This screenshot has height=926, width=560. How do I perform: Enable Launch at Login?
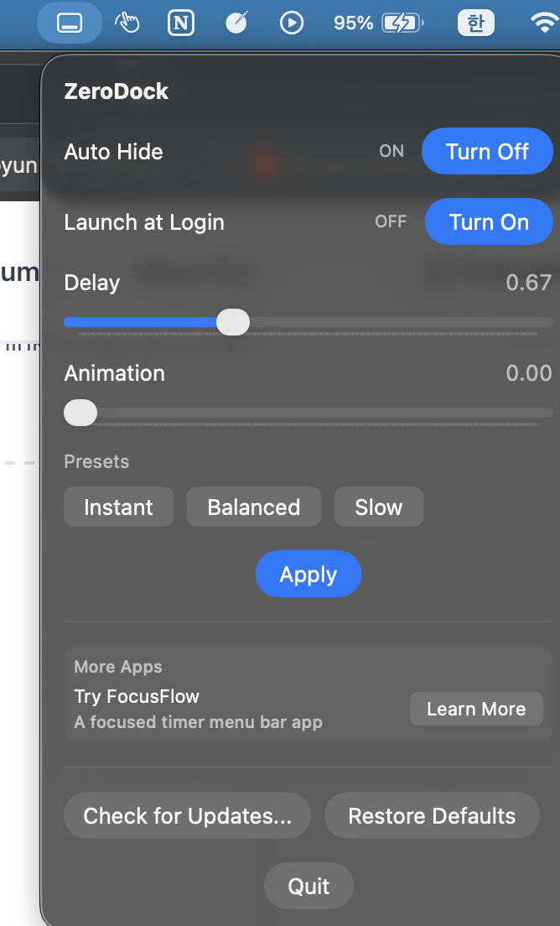point(489,221)
